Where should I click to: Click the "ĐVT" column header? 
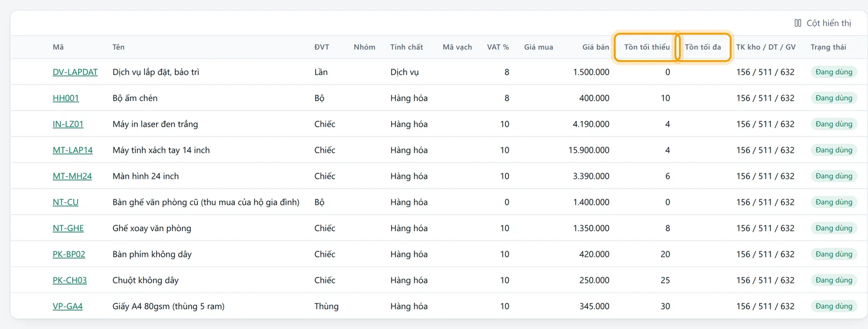[322, 47]
